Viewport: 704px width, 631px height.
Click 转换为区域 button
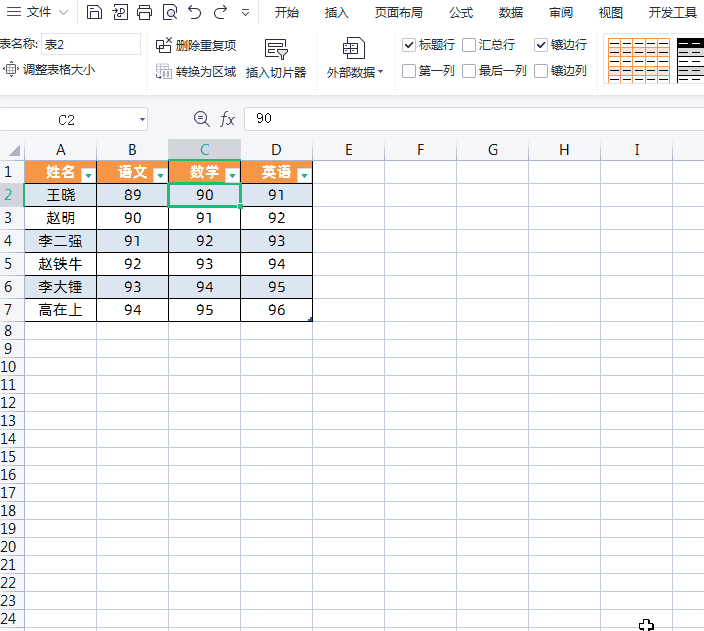tap(196, 71)
